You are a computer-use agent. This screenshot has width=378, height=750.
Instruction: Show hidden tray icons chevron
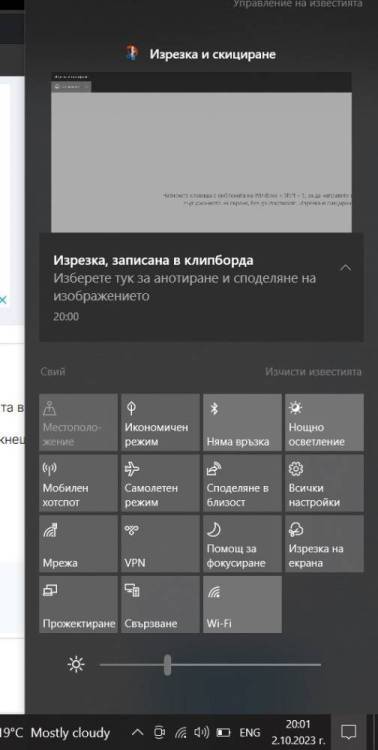[x=137, y=732]
